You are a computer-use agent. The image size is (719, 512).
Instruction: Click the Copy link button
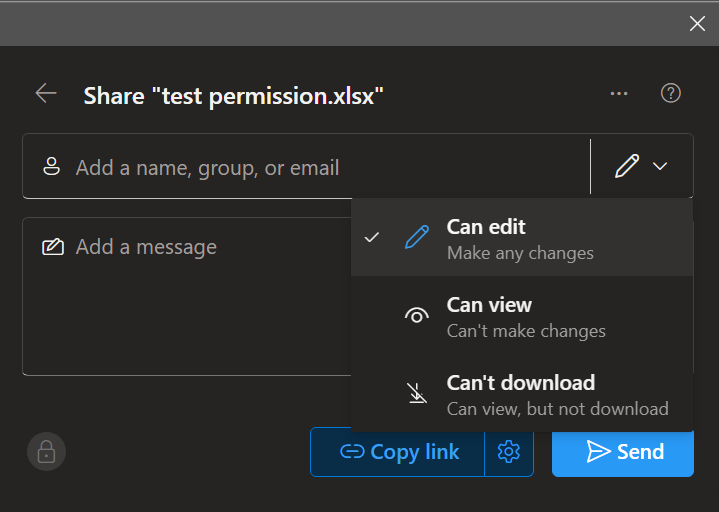pyautogui.click(x=399, y=452)
